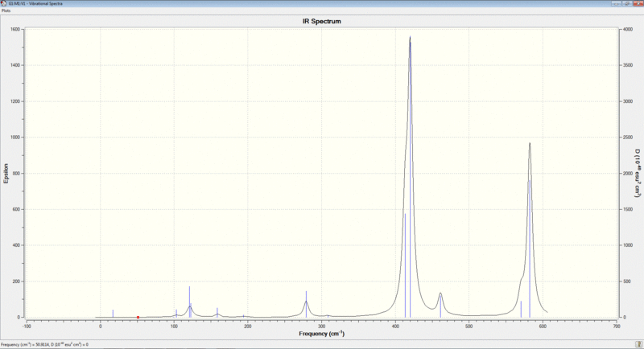Open the Plots menu
The image size is (644, 349).
pos(6,10)
